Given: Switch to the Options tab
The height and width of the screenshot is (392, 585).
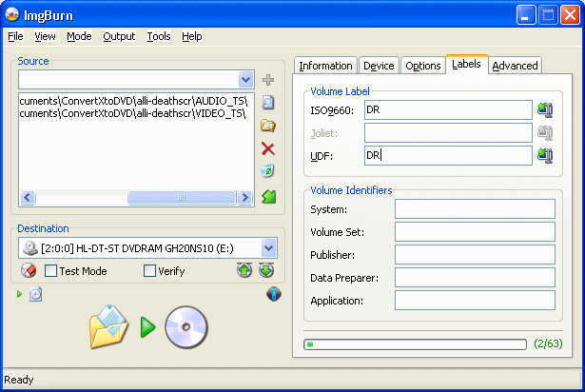Looking at the screenshot, I should [x=423, y=66].
